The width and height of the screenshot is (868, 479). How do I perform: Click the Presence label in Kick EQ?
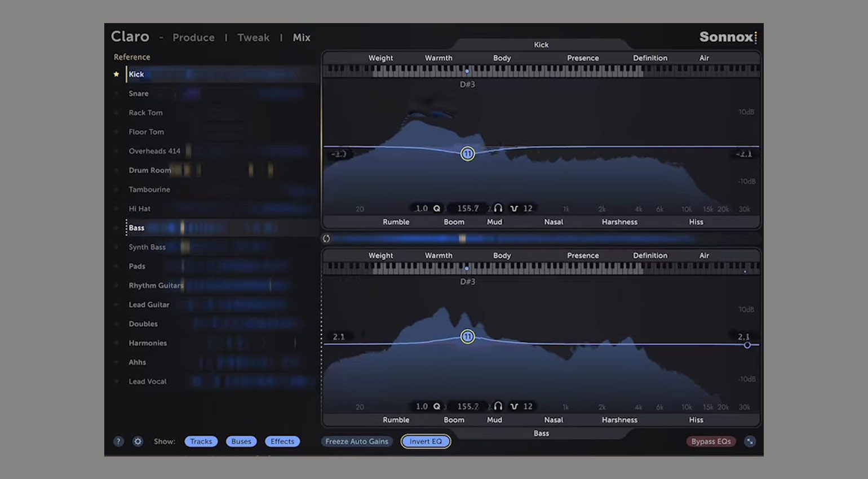[x=583, y=58]
